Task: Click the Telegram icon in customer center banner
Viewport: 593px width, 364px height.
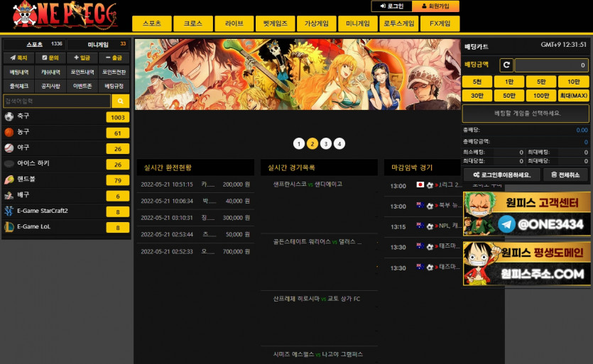Action: pos(507,224)
